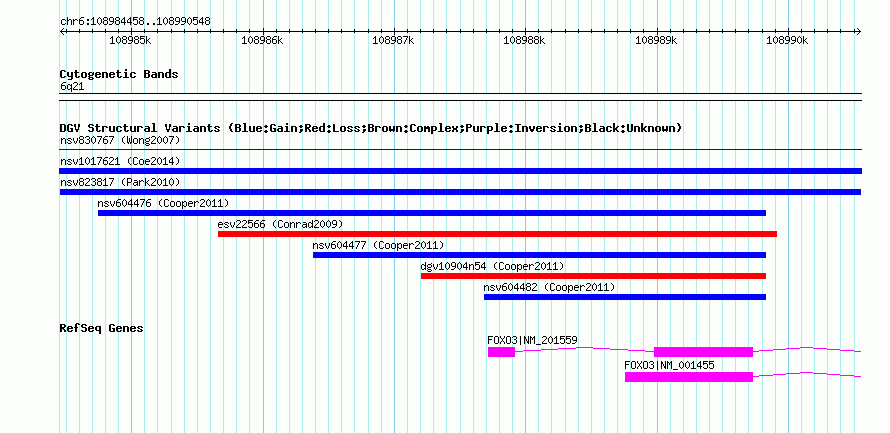Open variant label nsv604482 (Cooper2011)
The width and height of the screenshot is (890, 433).
click(549, 287)
